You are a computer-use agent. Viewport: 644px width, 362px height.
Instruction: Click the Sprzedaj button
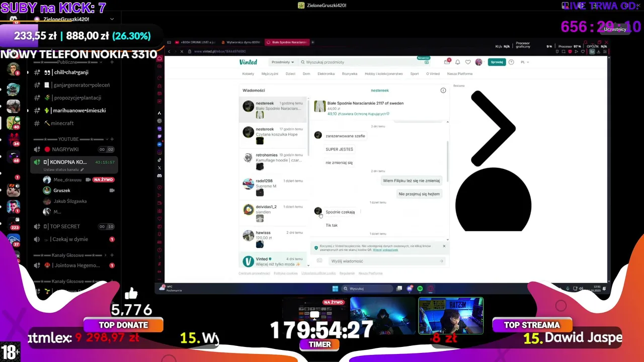click(x=497, y=62)
